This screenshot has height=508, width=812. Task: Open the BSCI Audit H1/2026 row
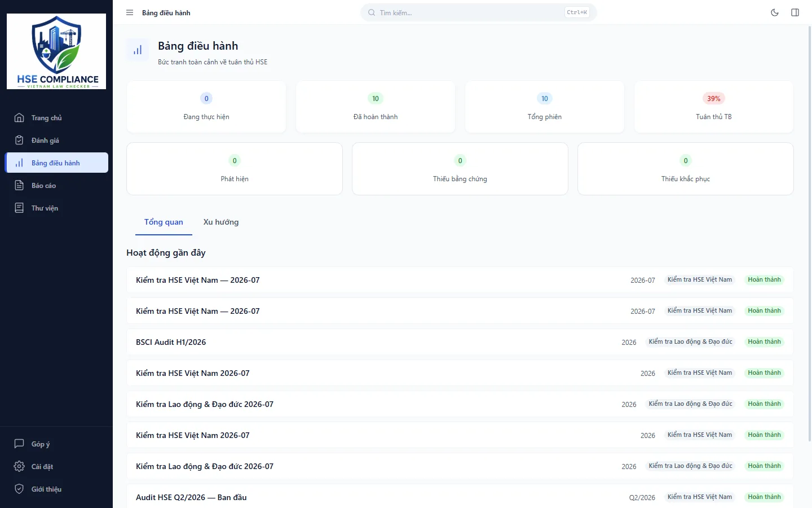click(460, 342)
